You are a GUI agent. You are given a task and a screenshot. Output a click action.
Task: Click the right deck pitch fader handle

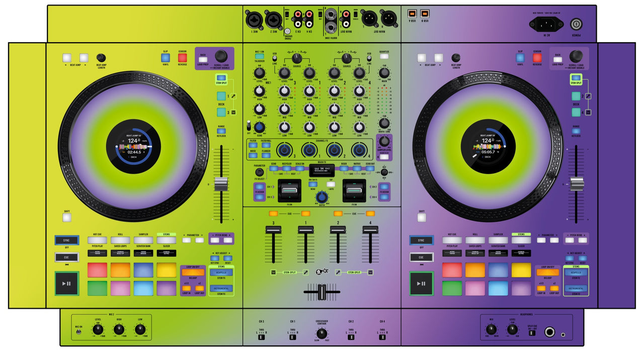pyautogui.click(x=576, y=184)
